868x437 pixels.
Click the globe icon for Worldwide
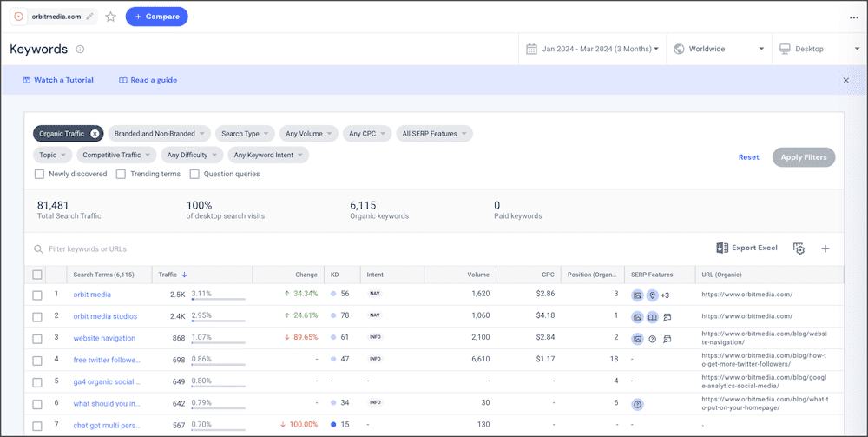679,49
